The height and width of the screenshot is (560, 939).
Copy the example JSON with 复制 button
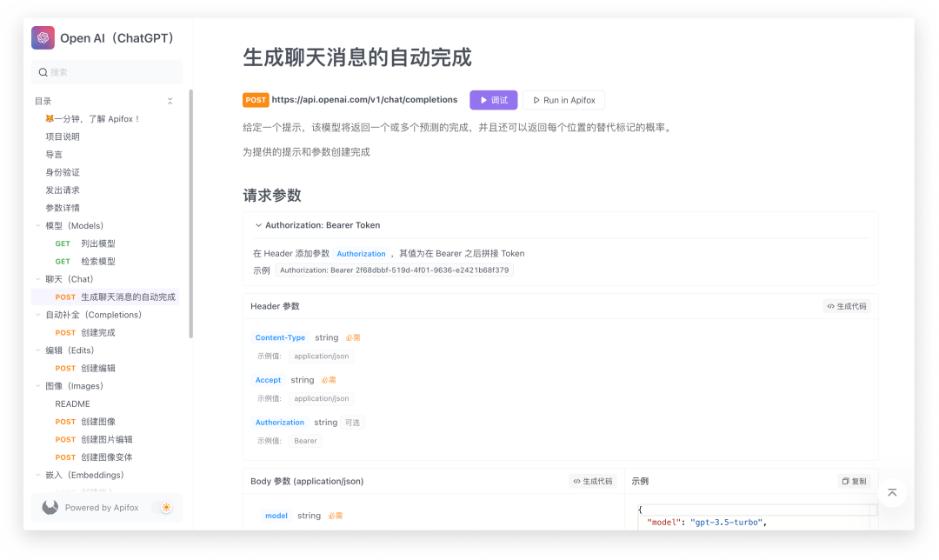tap(854, 481)
